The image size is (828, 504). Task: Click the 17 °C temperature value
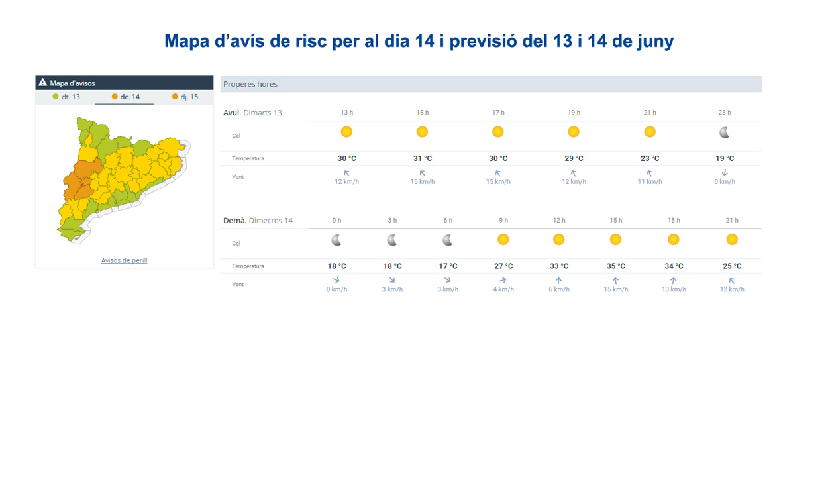tap(448, 266)
